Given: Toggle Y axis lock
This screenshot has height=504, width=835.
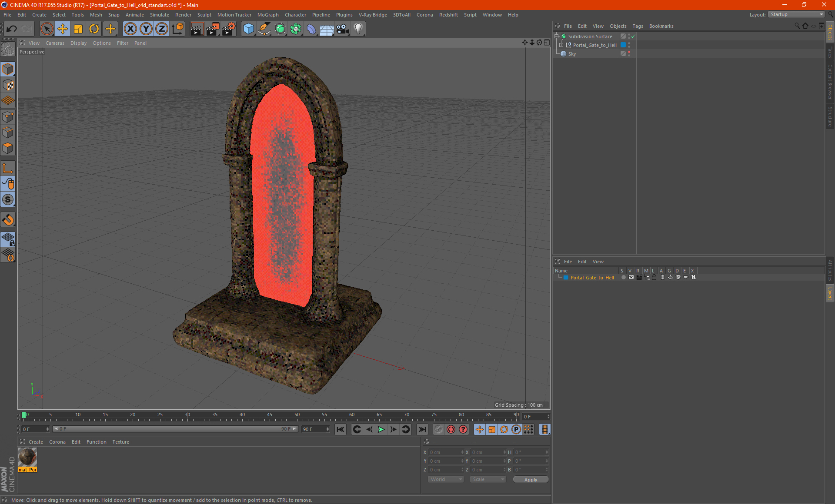Looking at the screenshot, I should [x=146, y=29].
